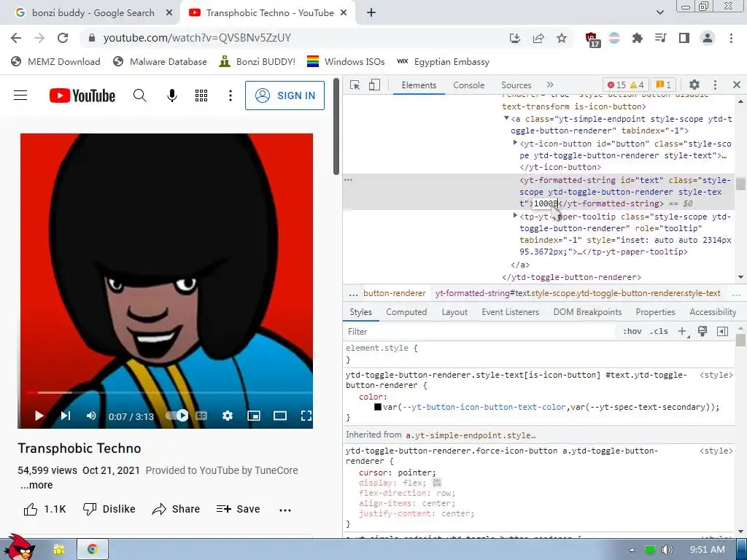Image resolution: width=747 pixels, height=560 pixels.
Task: Open the Styles sidebar tab
Action: (x=360, y=312)
